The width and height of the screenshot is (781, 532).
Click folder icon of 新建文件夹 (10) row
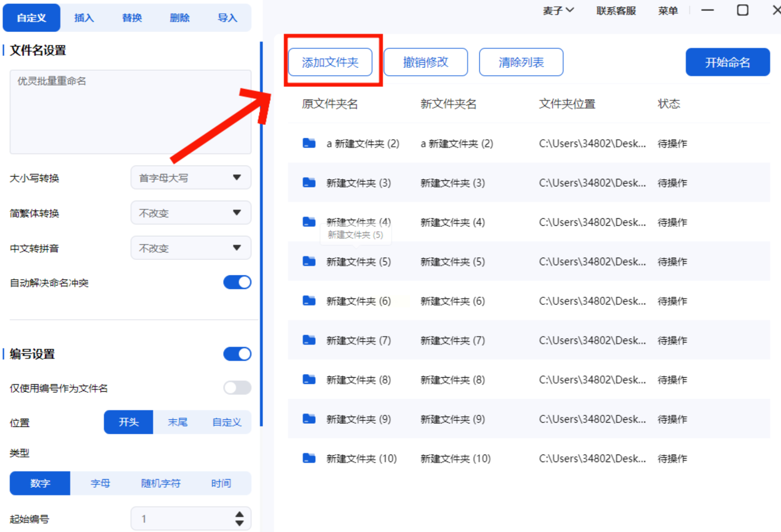pos(309,458)
